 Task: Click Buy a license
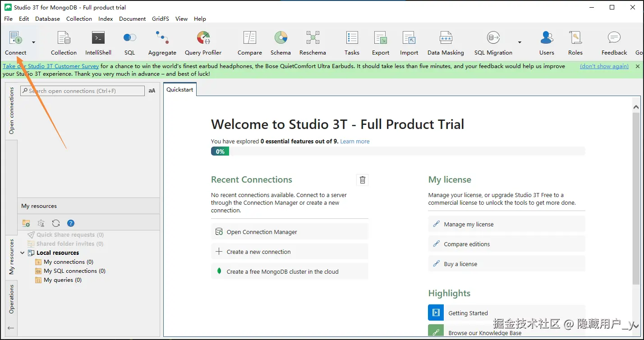point(506,264)
